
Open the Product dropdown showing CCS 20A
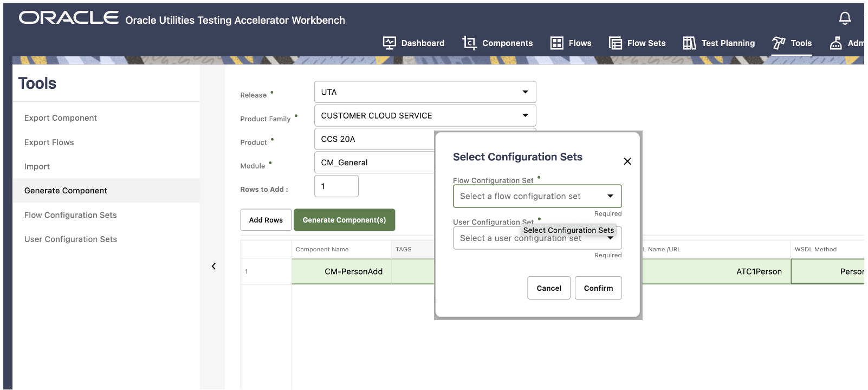pyautogui.click(x=374, y=139)
